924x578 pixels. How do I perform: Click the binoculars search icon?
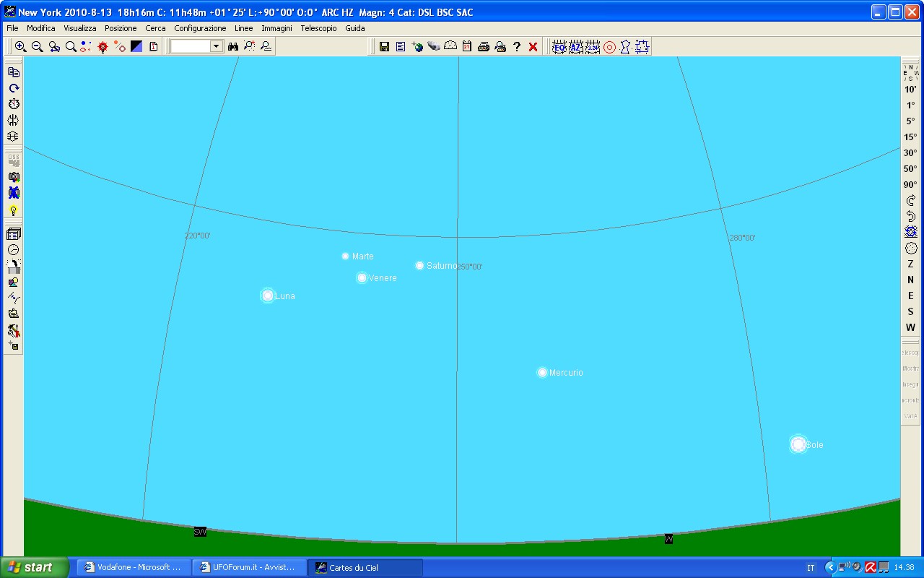click(x=233, y=46)
